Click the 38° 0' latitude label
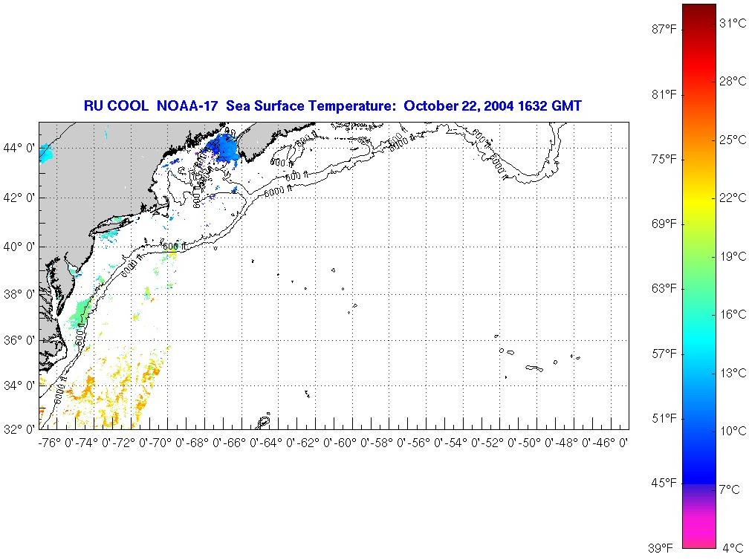This screenshot has height=560, width=749. pyautogui.click(x=19, y=294)
